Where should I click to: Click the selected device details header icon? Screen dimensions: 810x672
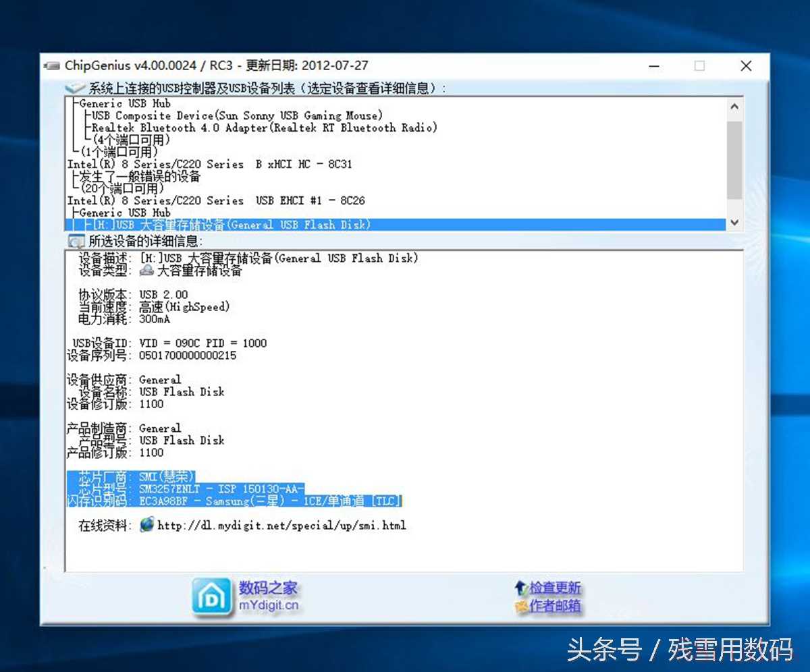(76, 241)
